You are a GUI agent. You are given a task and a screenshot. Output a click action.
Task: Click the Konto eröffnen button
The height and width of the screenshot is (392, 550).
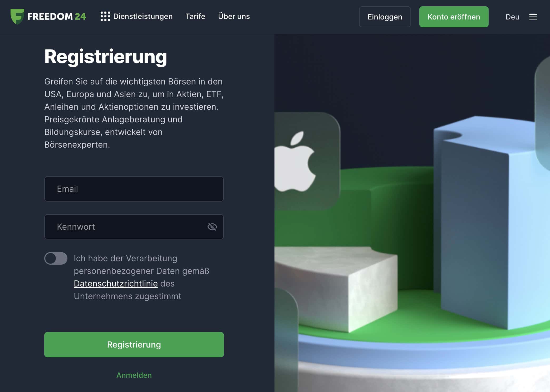click(454, 17)
